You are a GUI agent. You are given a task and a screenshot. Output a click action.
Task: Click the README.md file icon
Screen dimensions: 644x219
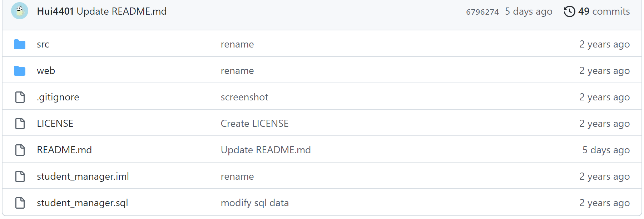[20, 150]
